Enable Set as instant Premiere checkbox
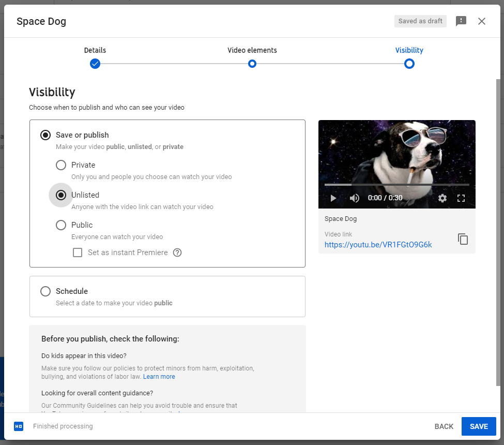The width and height of the screenshot is (504, 445). pos(78,253)
